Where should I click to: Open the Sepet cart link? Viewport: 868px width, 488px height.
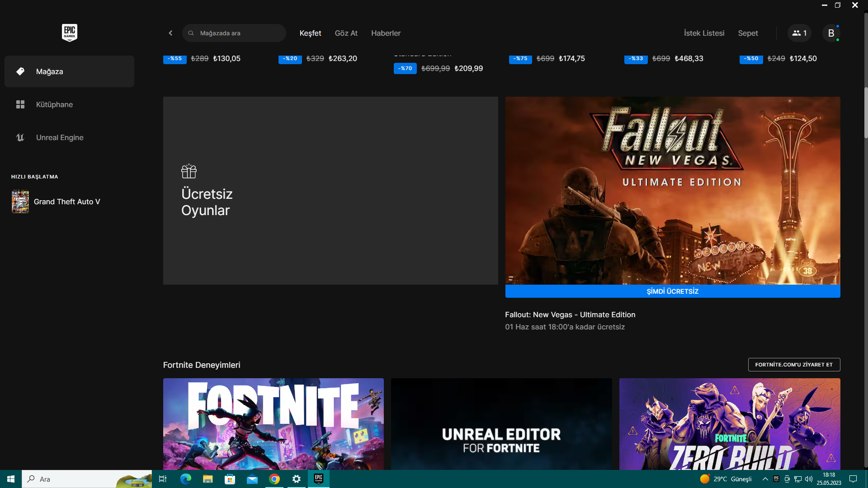coord(748,33)
